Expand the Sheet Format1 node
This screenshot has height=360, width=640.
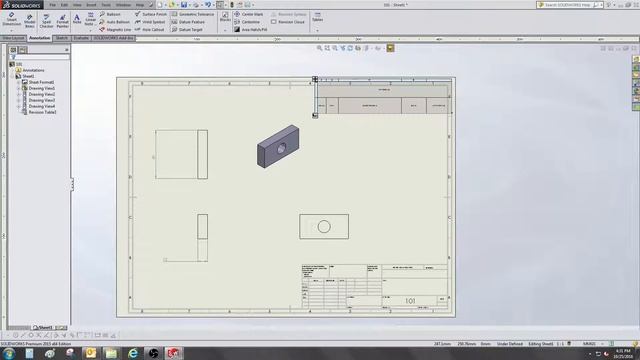point(18,82)
